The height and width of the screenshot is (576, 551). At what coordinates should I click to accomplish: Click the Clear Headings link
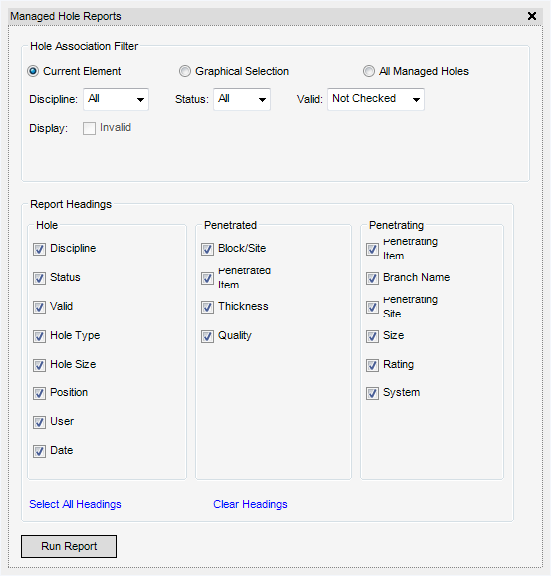tap(250, 504)
